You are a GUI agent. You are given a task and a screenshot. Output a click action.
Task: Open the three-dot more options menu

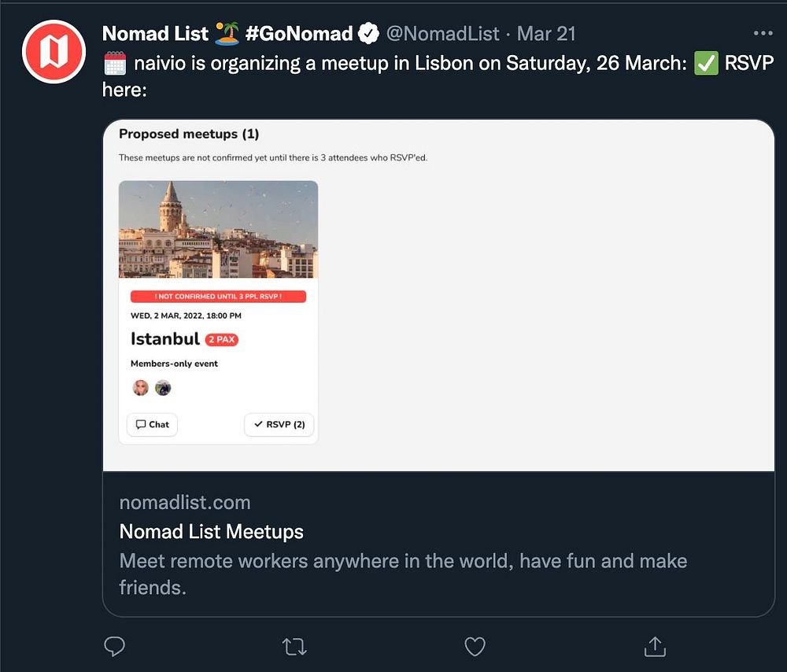tap(763, 34)
